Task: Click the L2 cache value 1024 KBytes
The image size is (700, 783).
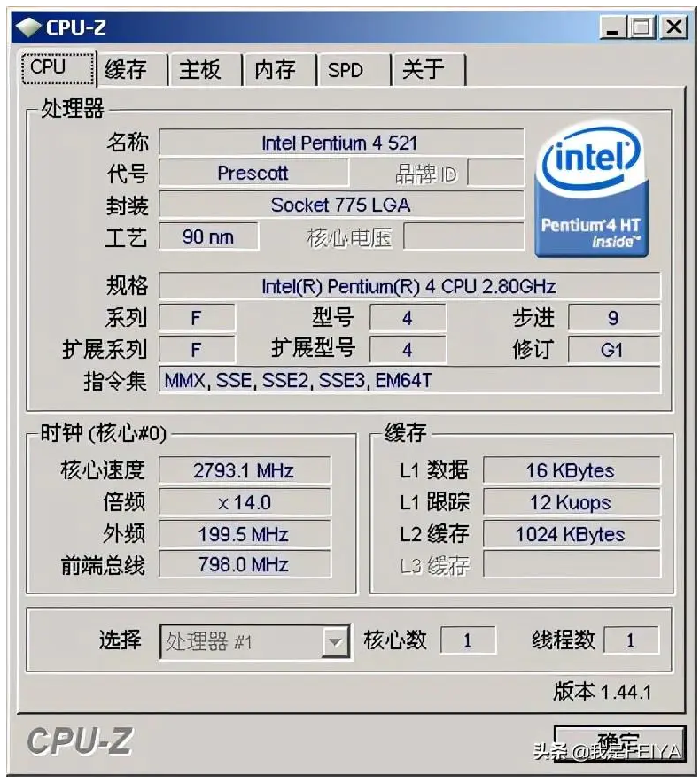Action: point(572,534)
